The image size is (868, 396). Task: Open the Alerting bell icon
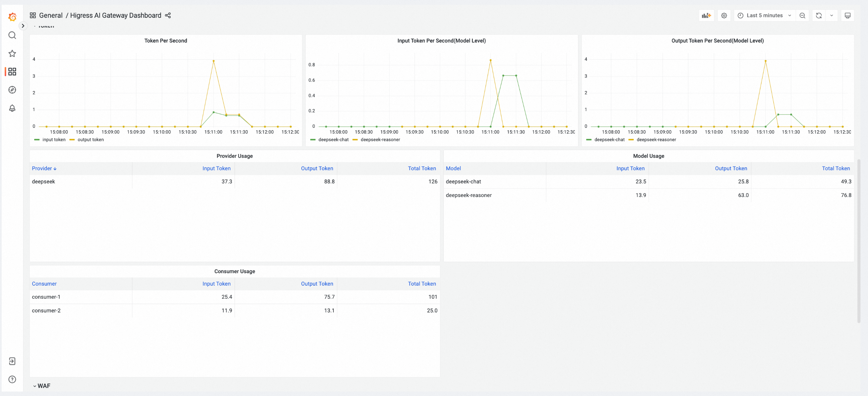pos(12,108)
